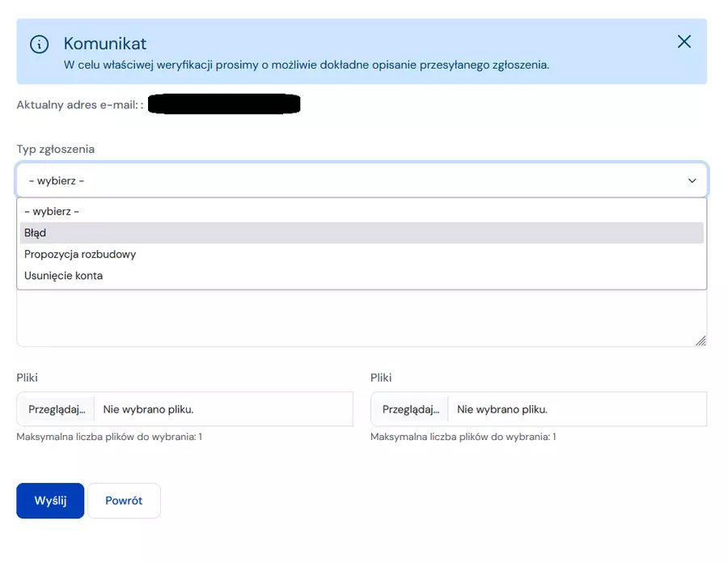Select the '- wybierz -' placeholder option in list

(x=52, y=211)
